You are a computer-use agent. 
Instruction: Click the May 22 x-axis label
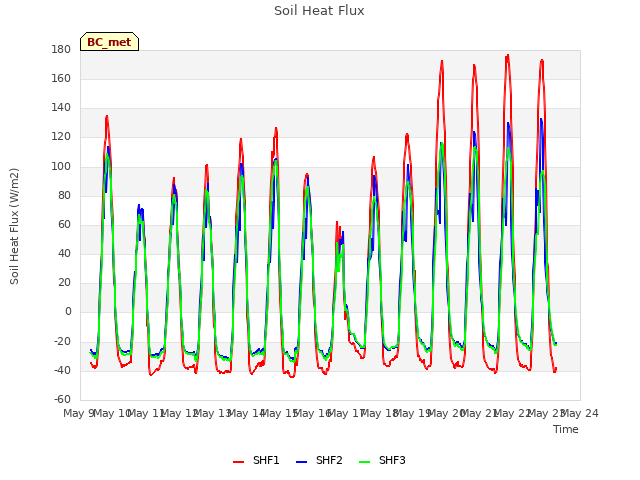pos(512,414)
